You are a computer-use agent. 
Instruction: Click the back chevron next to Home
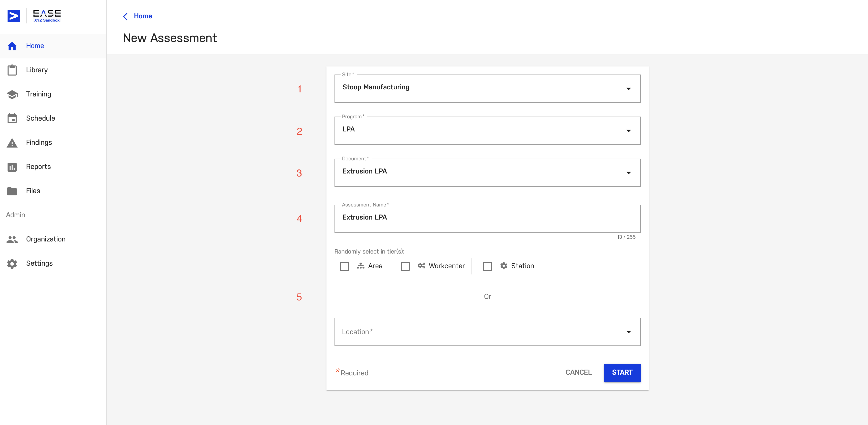coord(125,17)
